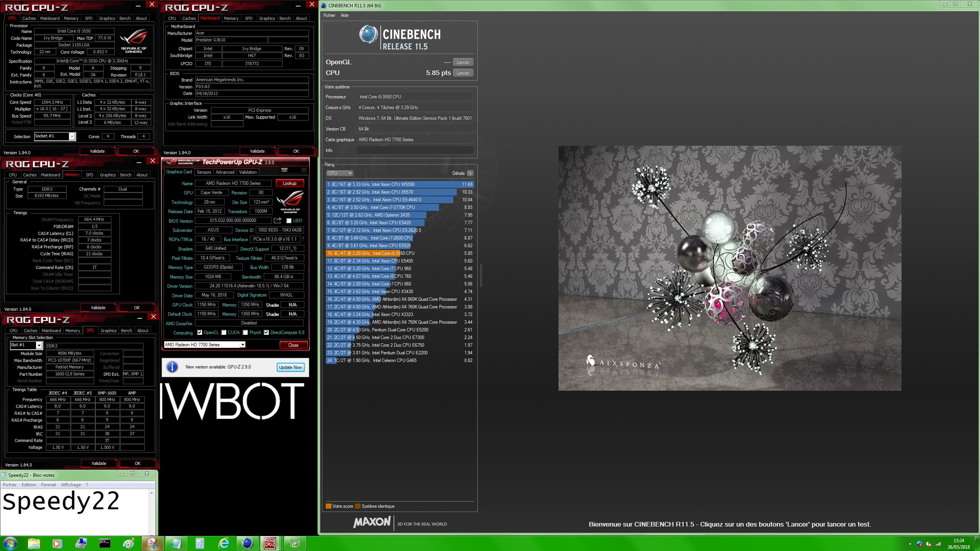Open Bench tab in CPU-Z Mainboard window
Screen dimensions: 980x551
point(285,18)
